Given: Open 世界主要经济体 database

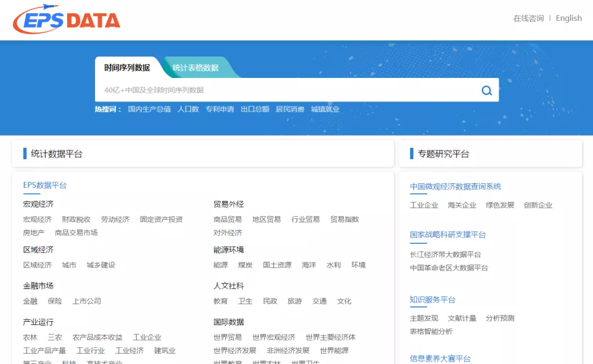Looking at the screenshot, I should (331, 337).
